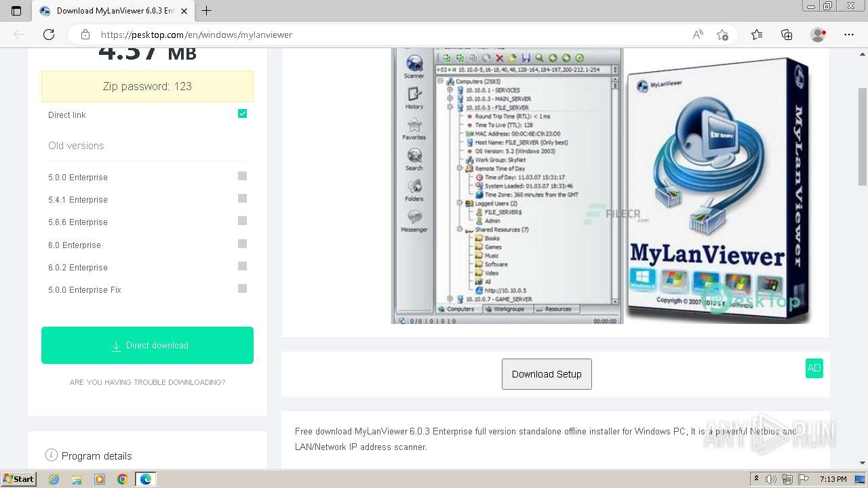Click the 6.0.2 Enterprise label

(78, 268)
